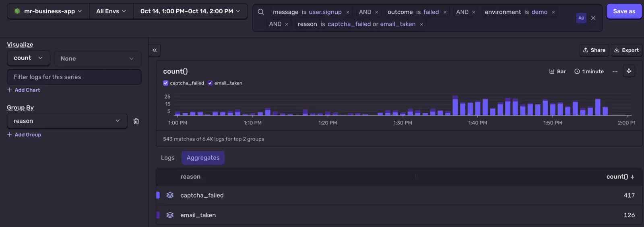Uncheck the captcha_failed series checkbox

165,83
